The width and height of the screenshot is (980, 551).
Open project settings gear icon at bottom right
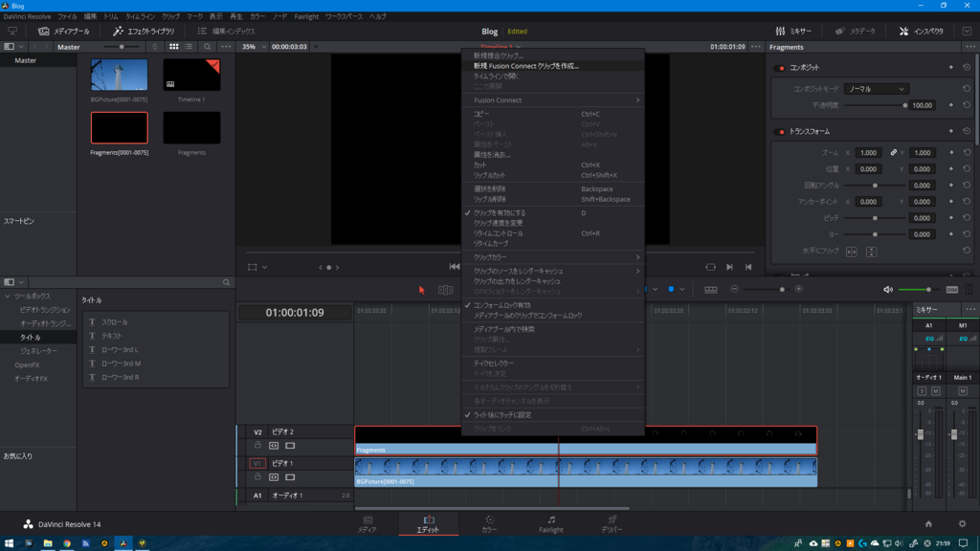pos(963,524)
